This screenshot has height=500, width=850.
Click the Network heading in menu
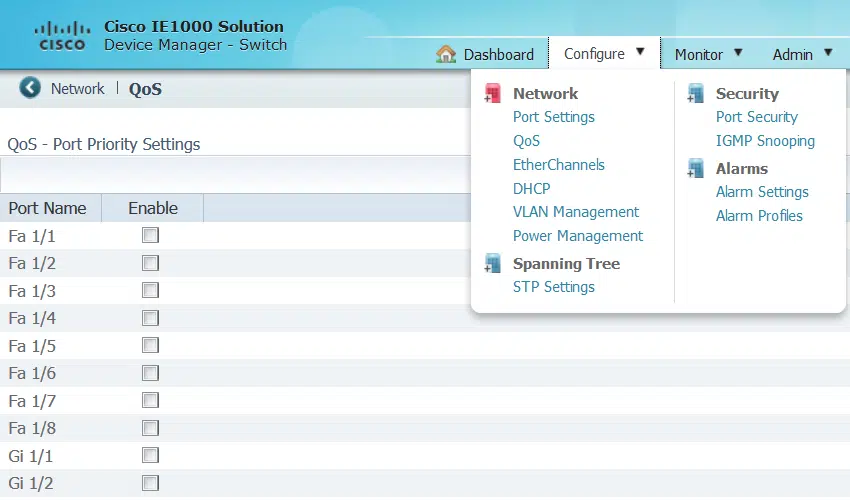(x=545, y=93)
